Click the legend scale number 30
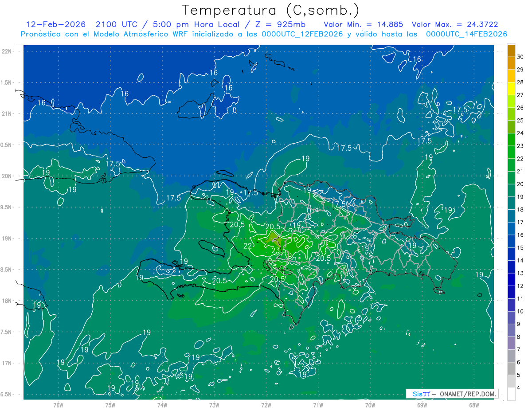 point(520,57)
